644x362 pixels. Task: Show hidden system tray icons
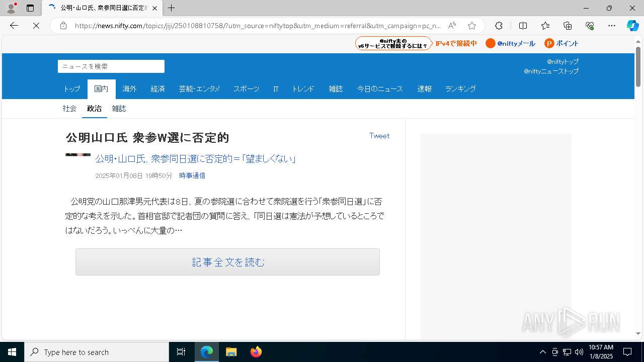coord(542,352)
